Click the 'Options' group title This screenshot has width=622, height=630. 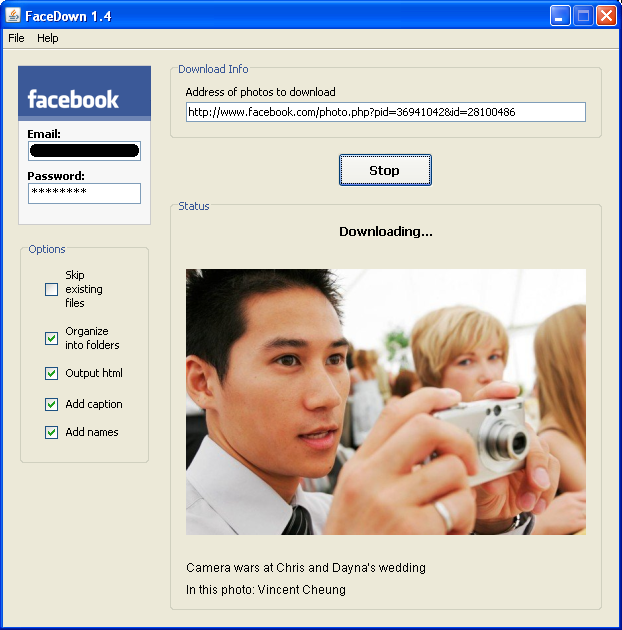click(x=47, y=249)
